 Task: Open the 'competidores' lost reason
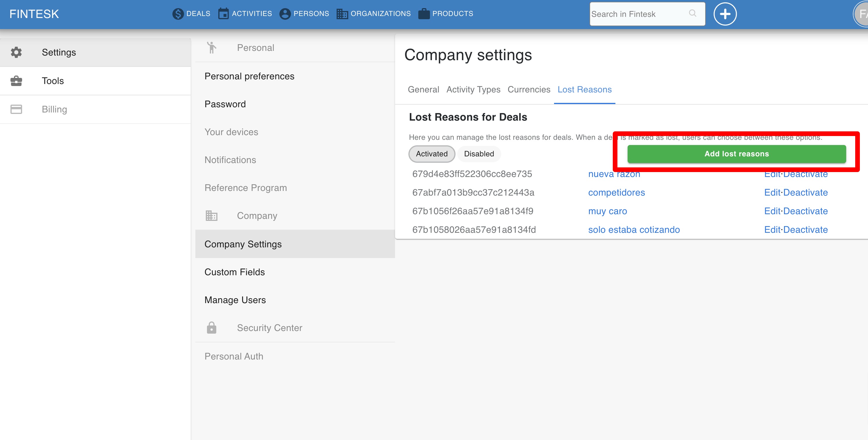coord(616,192)
